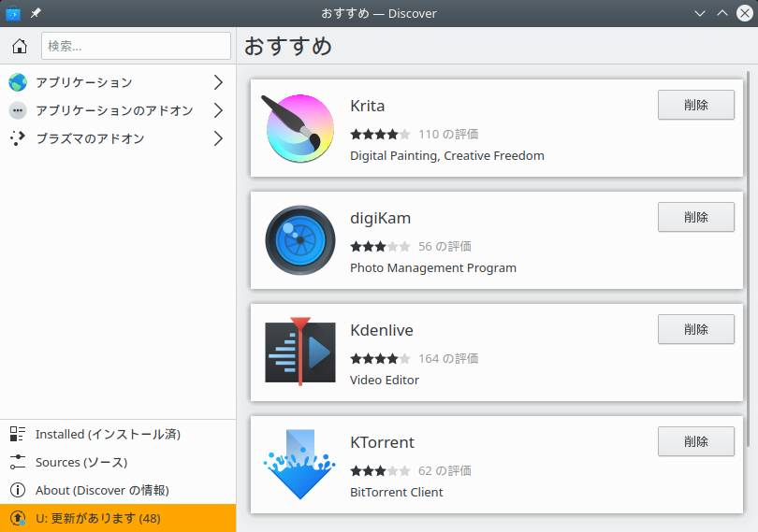Focus the 検索 search field
This screenshot has height=532, width=758.
pyautogui.click(x=136, y=46)
